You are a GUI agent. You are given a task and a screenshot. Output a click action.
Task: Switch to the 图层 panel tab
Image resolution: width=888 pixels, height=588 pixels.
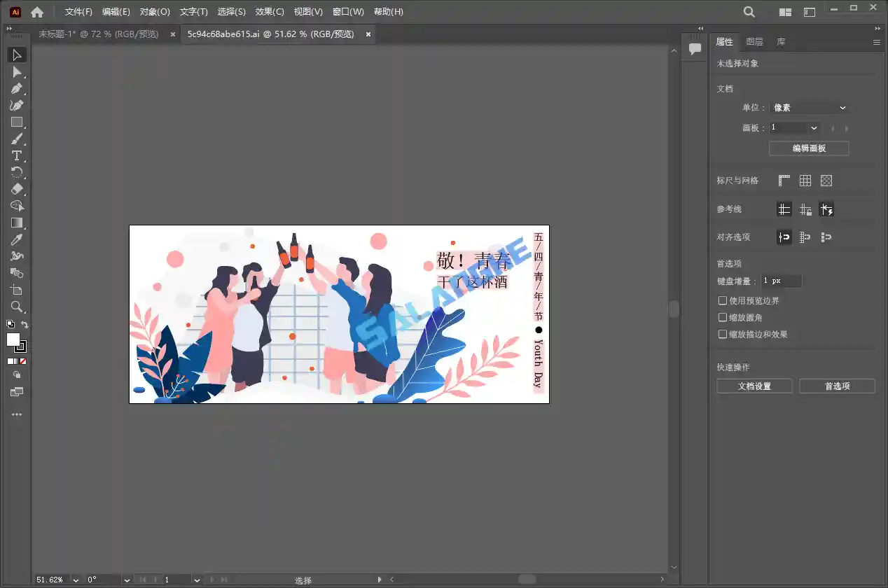point(755,41)
